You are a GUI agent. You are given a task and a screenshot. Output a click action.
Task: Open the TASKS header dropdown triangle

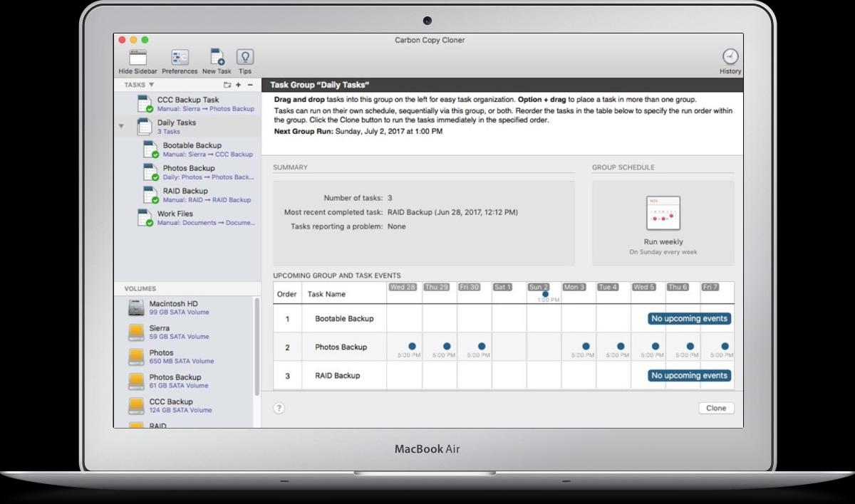point(151,85)
